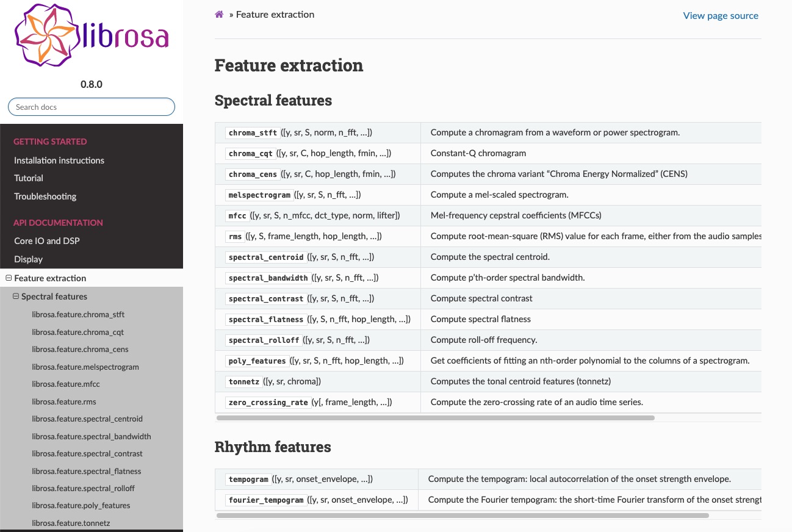The image size is (792, 532).
Task: Click the Rhythm features table horizontal scrollbar
Action: [462, 516]
